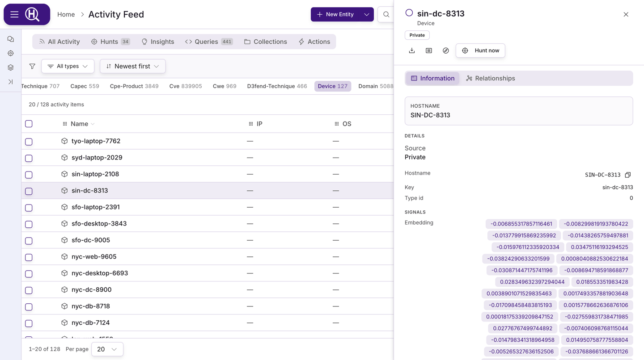644x360 pixels.
Task: Click the OS column grip icon
Action: tap(337, 124)
